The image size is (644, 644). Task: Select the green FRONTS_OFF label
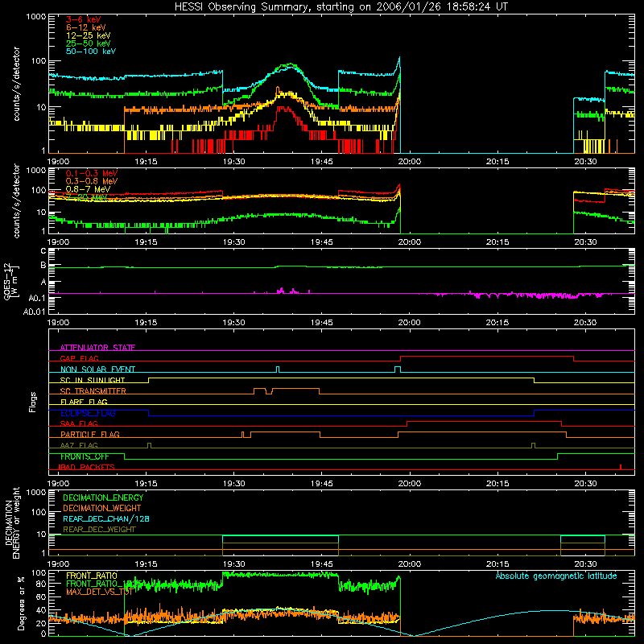85,456
